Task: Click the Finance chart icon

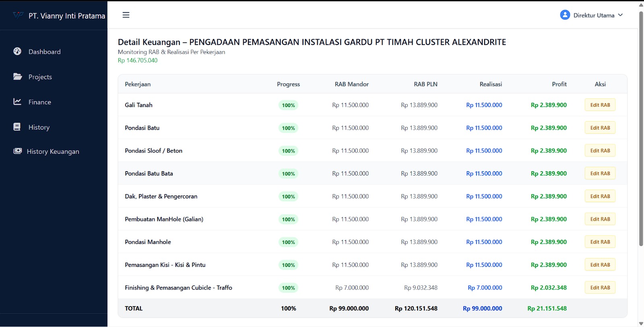Action: (x=17, y=102)
